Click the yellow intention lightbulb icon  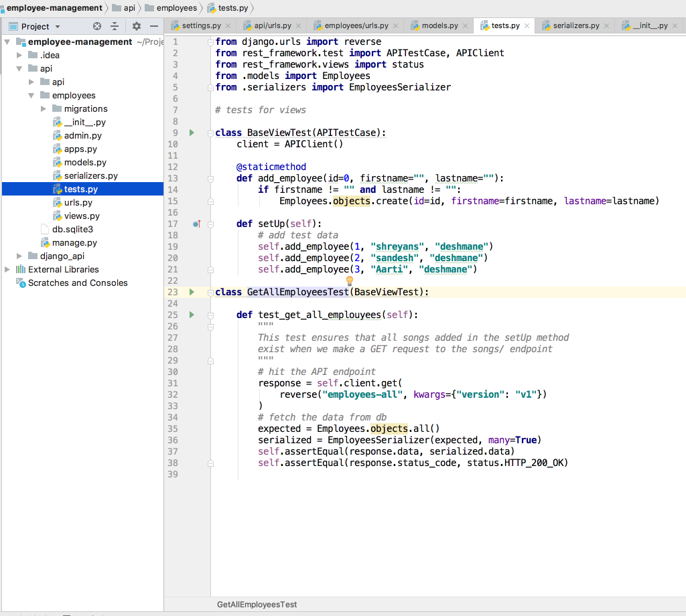(x=349, y=281)
